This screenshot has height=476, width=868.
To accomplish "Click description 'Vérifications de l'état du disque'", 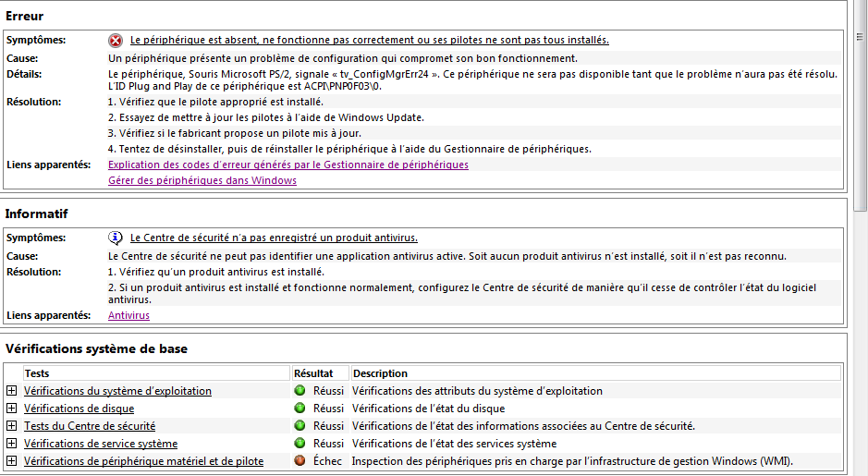I will (429, 409).
